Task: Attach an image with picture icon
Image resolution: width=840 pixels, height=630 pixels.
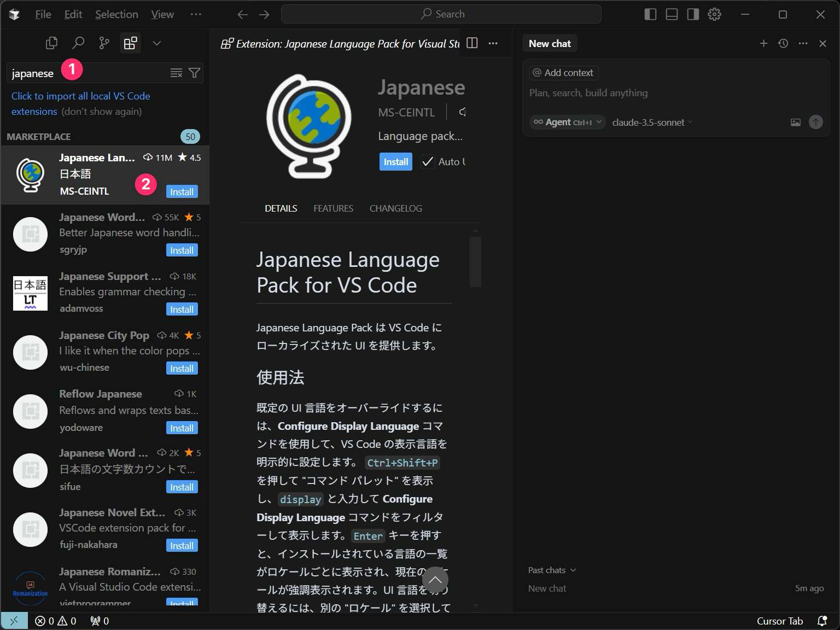Action: click(x=796, y=122)
